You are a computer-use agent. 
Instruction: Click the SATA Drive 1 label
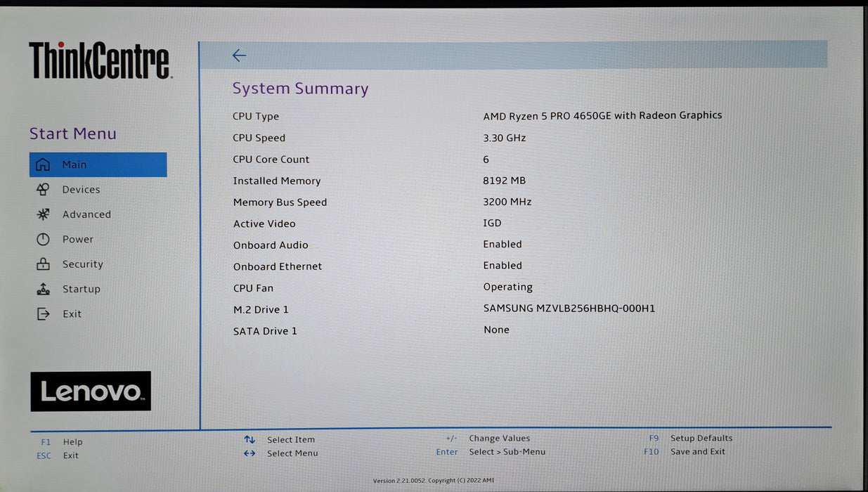point(265,331)
